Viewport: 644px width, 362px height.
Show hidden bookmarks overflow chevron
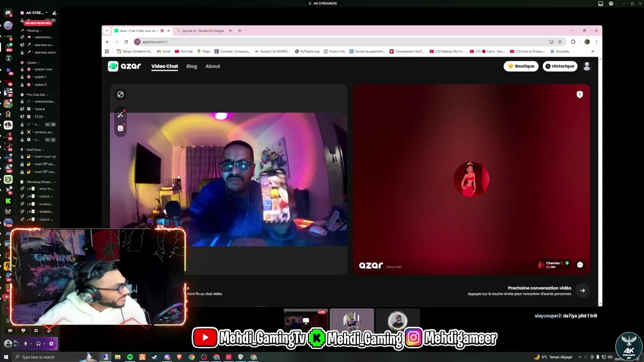point(592,51)
